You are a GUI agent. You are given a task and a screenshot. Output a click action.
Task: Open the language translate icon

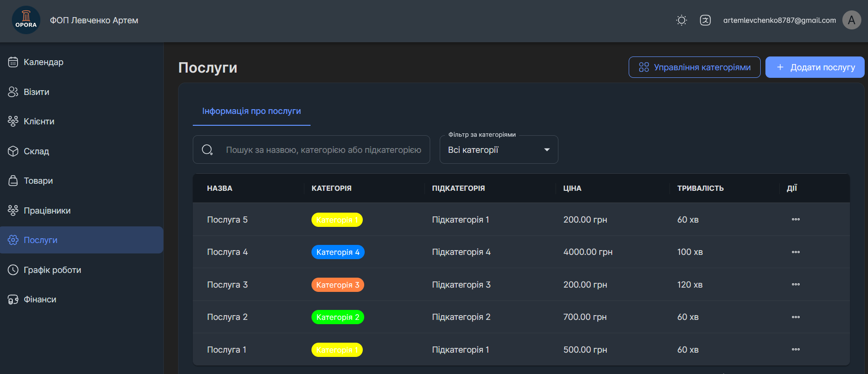(705, 20)
